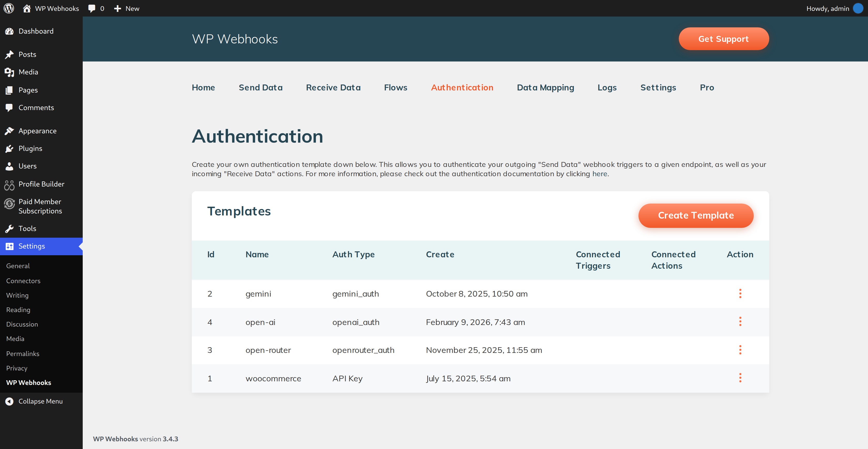Click the Howdy, admin account text
Image resolution: width=868 pixels, height=449 pixels.
828,9
